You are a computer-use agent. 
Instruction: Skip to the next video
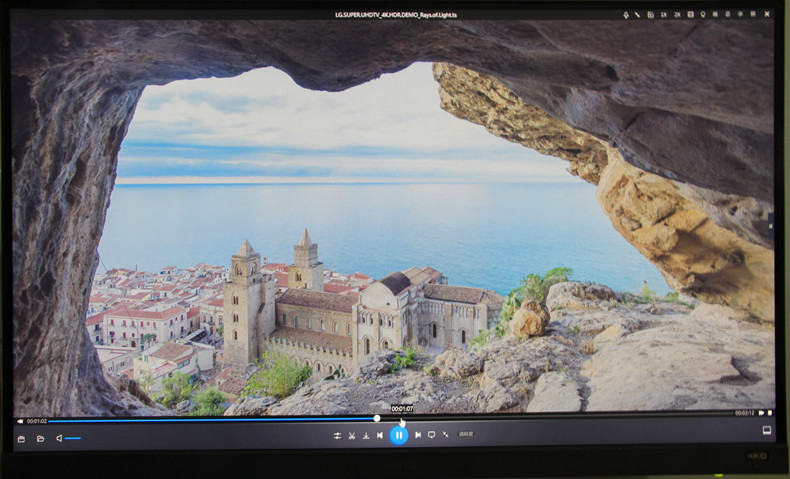(x=418, y=435)
